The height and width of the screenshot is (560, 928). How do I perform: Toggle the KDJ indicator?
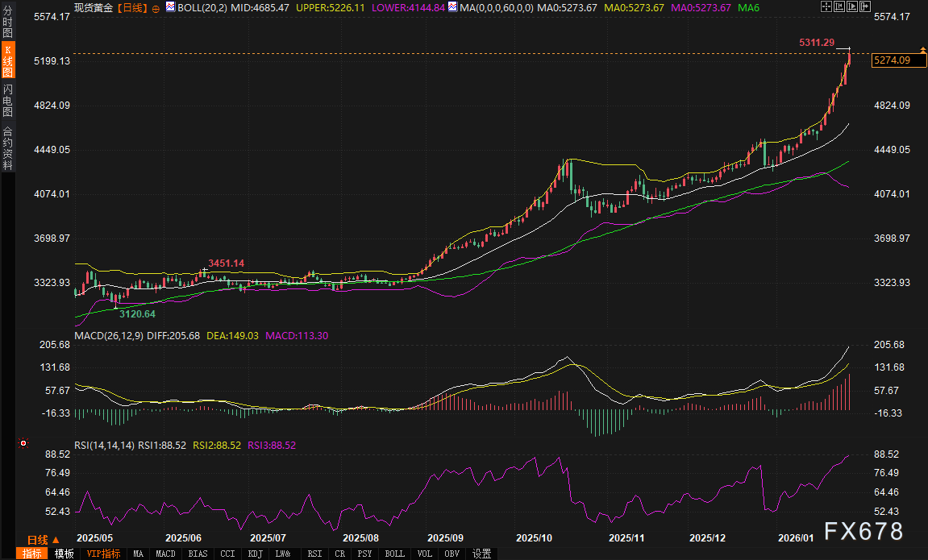(x=255, y=554)
